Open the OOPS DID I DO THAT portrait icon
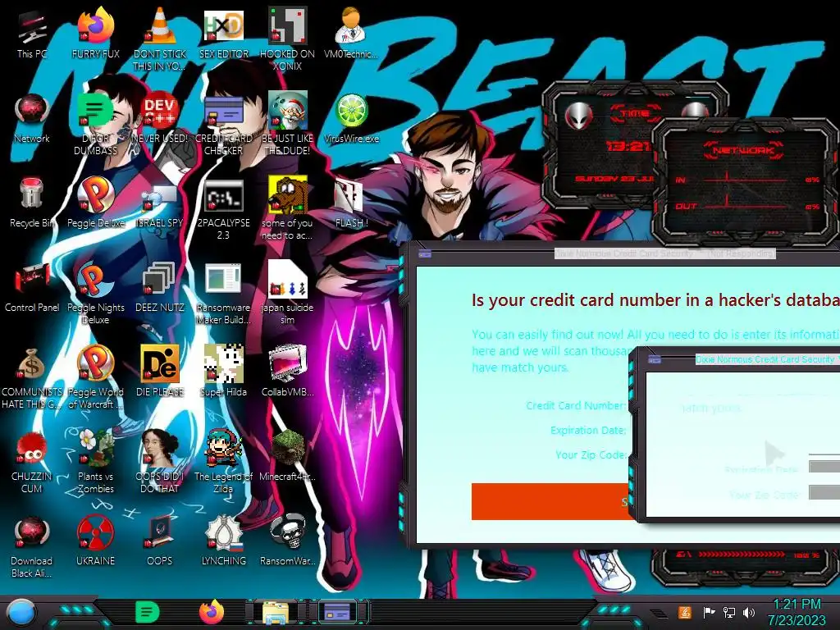 click(x=160, y=462)
